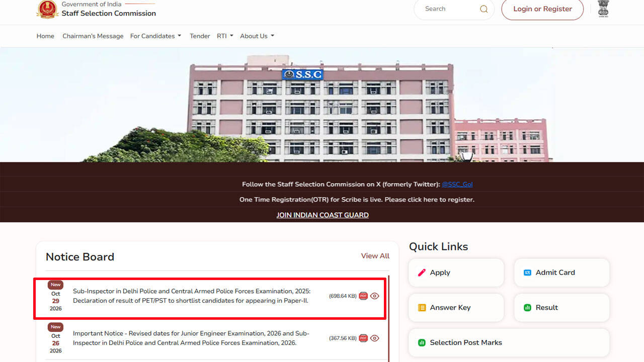Open the Apply quick link card
This screenshot has width=644, height=362.
(x=456, y=273)
